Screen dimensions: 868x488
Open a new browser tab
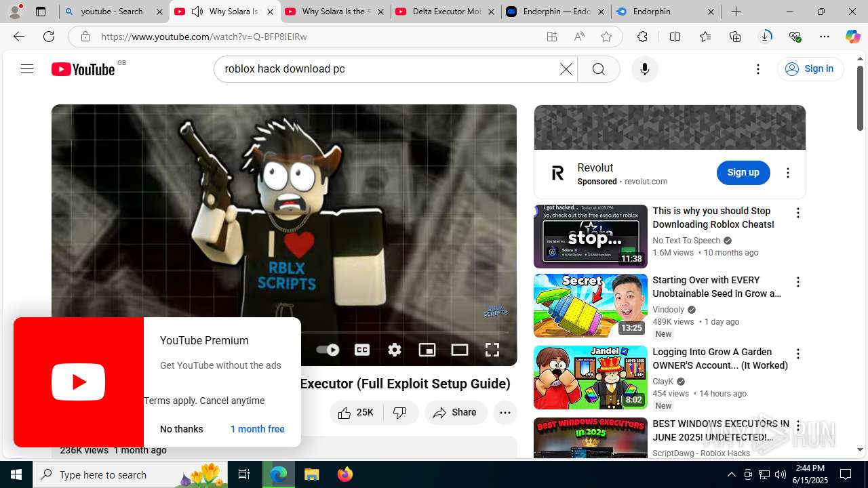click(x=736, y=12)
